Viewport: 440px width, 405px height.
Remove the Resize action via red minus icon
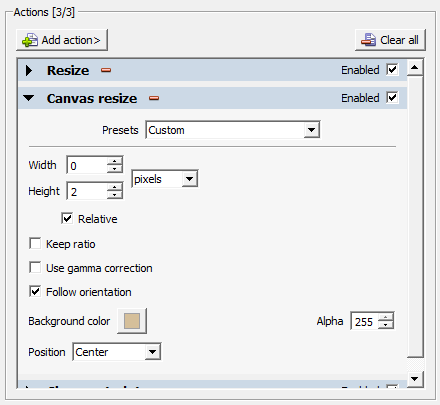point(106,70)
